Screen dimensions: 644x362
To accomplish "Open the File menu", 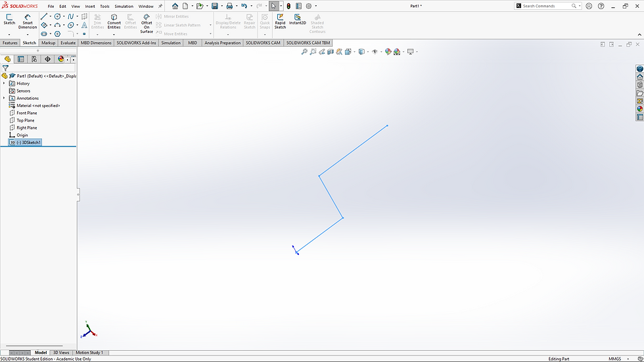I will click(51, 6).
